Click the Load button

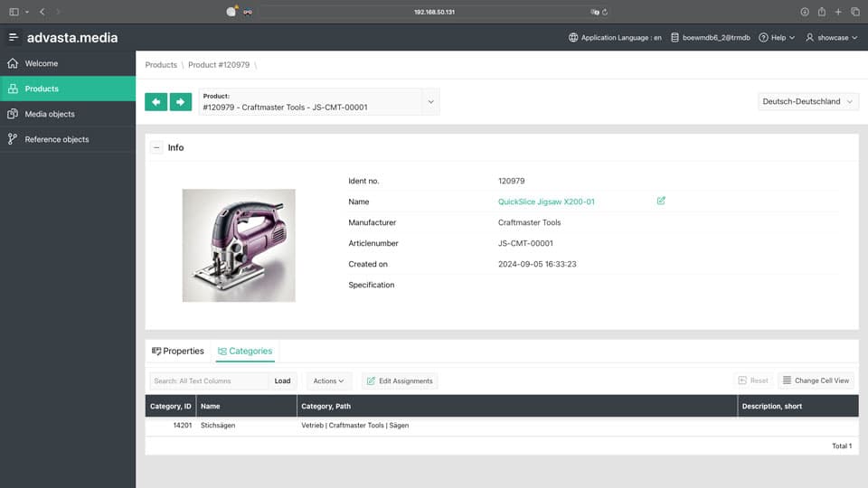pos(282,380)
